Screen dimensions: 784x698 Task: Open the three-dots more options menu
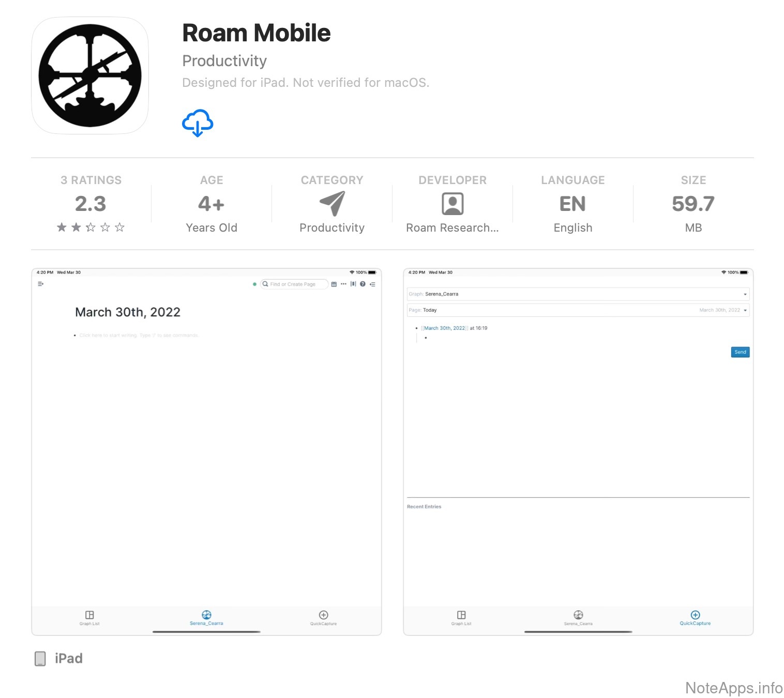tap(343, 284)
